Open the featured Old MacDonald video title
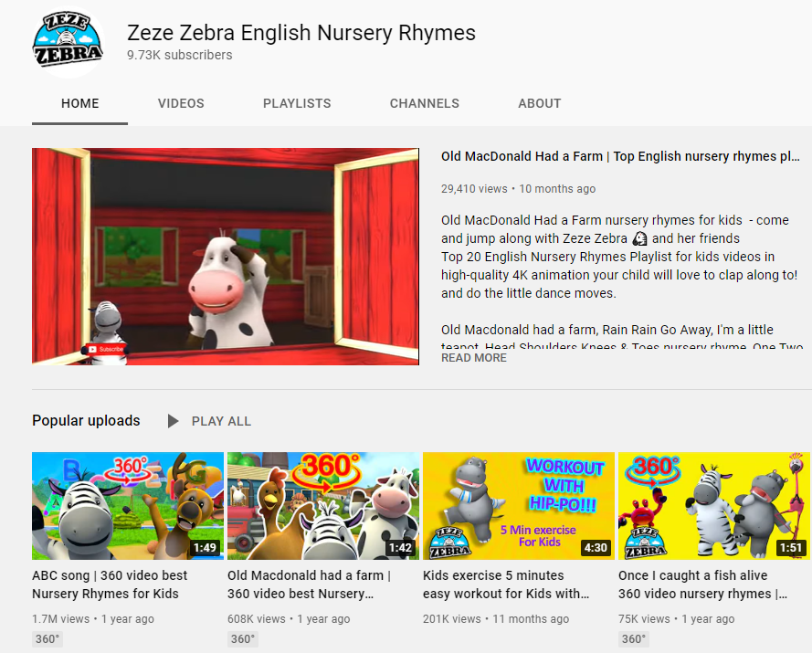 pos(620,156)
